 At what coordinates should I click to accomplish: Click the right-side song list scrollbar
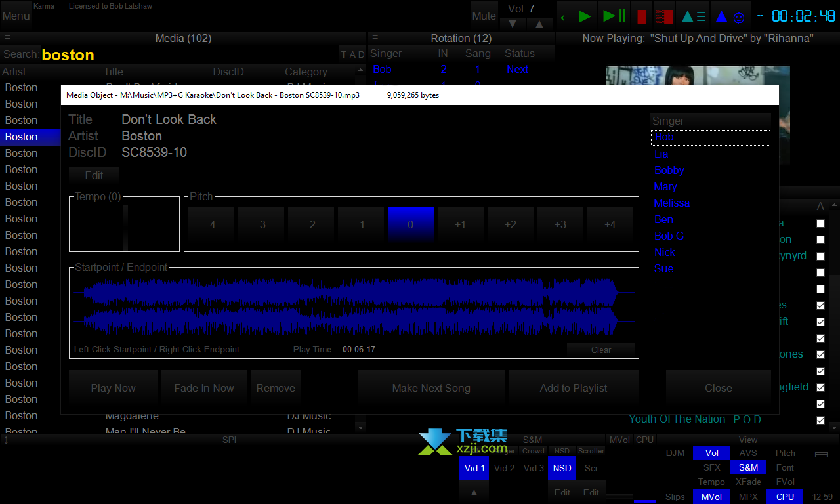[x=834, y=315]
